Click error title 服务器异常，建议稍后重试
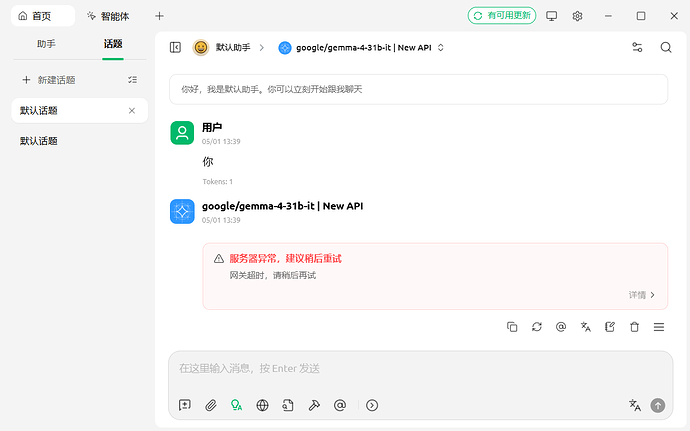This screenshot has width=690, height=431. point(285,258)
